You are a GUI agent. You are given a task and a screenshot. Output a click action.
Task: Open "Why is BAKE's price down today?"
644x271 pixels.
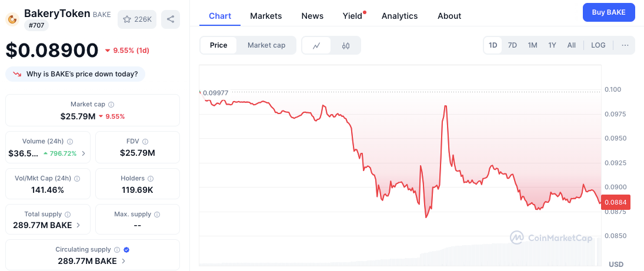[x=75, y=74]
